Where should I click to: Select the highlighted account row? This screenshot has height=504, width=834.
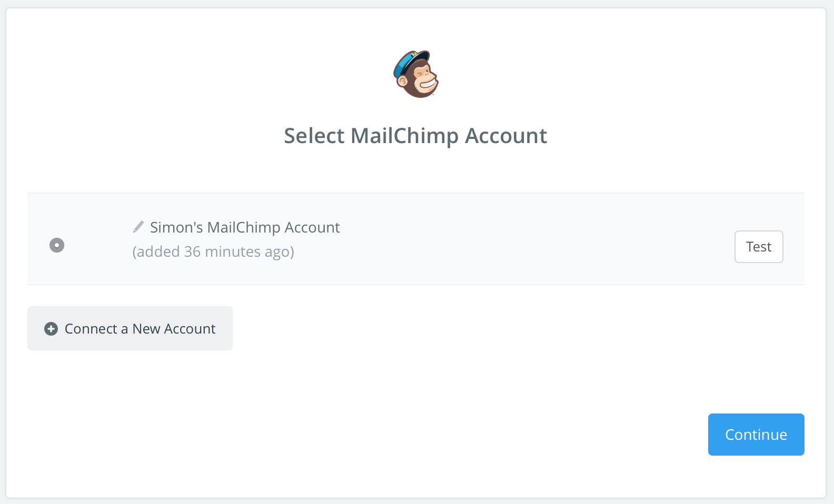pyautogui.click(x=416, y=238)
